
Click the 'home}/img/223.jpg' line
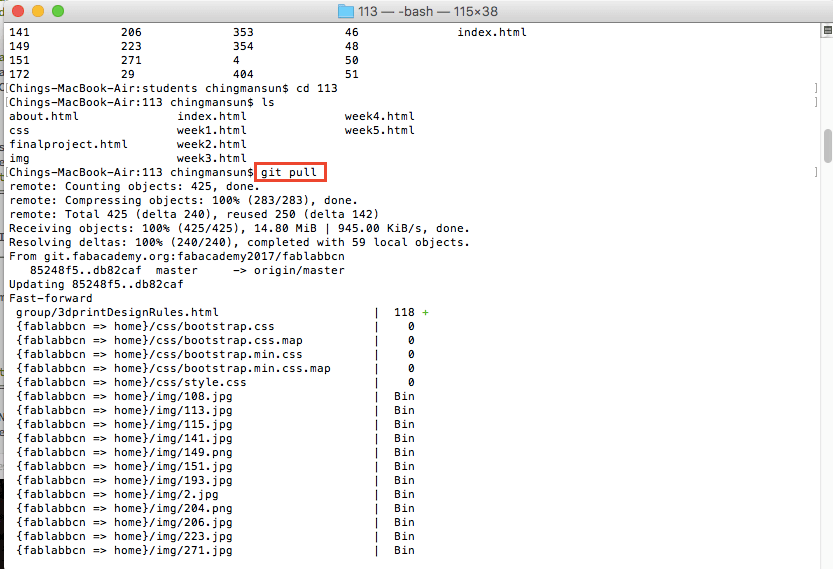point(124,536)
